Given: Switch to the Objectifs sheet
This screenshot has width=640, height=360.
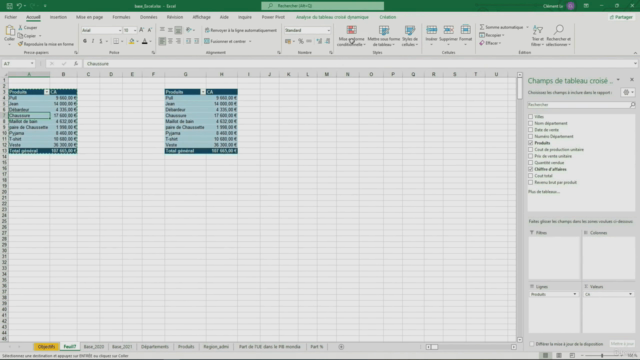Looking at the screenshot, I should pyautogui.click(x=47, y=347).
